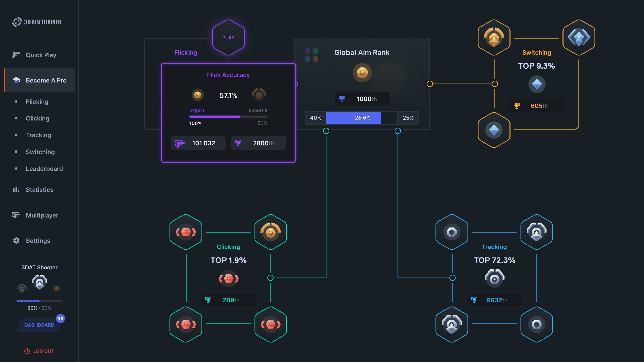The width and height of the screenshot is (644, 362).
Task: Switch to Clicking section in sidebar
Action: [37, 118]
